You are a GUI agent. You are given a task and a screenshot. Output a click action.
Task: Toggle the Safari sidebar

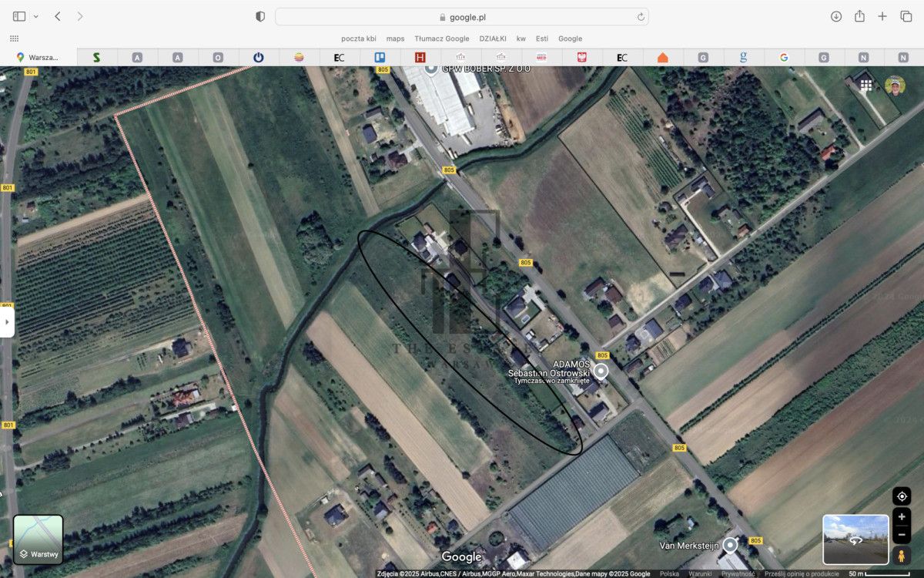tap(19, 16)
